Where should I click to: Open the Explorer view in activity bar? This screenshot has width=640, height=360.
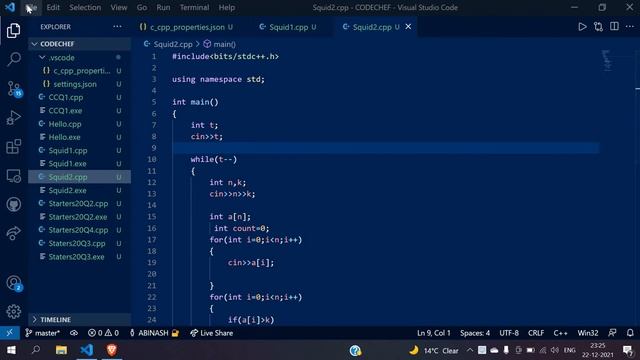13,31
